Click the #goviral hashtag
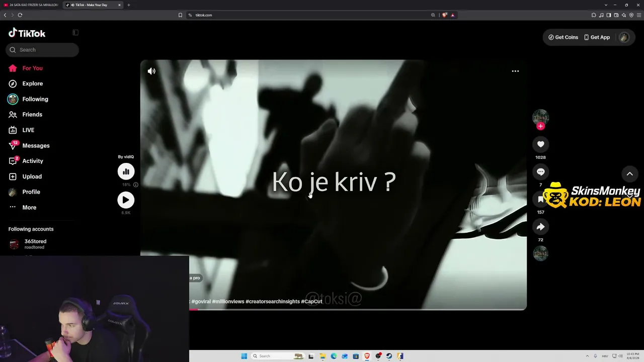The width and height of the screenshot is (644, 362). [x=201, y=301]
